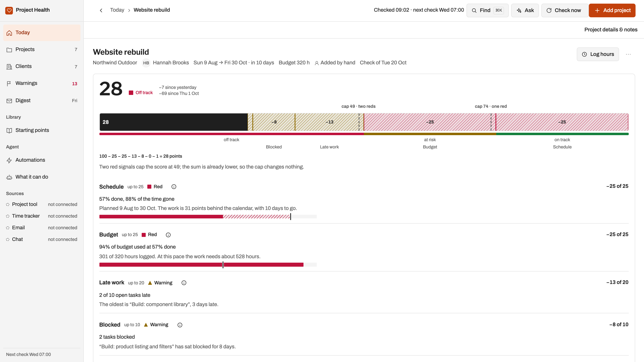Image resolution: width=644 pixels, height=362 pixels.
Task: Click the Log hours button
Action: [598, 54]
